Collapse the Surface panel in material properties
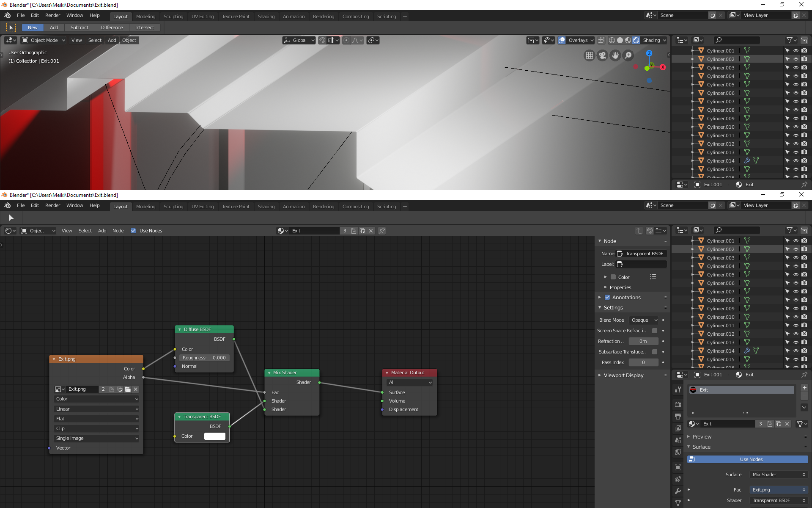The width and height of the screenshot is (812, 508). coord(689,447)
